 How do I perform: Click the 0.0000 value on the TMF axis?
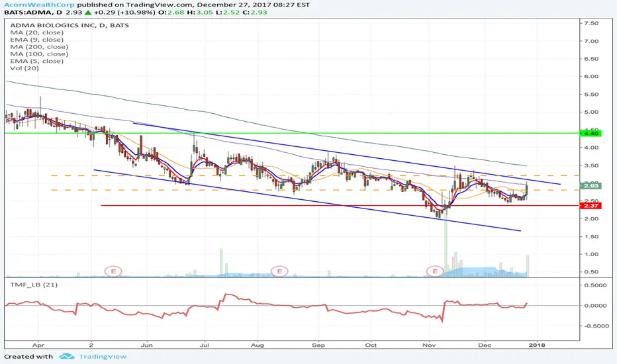click(x=594, y=305)
